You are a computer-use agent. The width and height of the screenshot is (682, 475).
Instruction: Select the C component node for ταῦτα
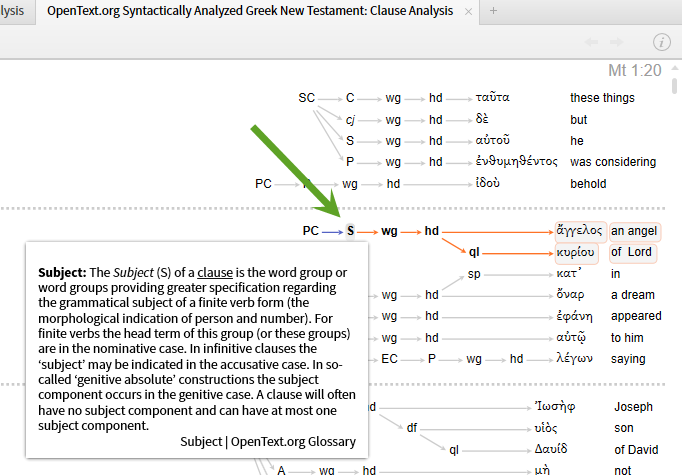click(x=350, y=98)
